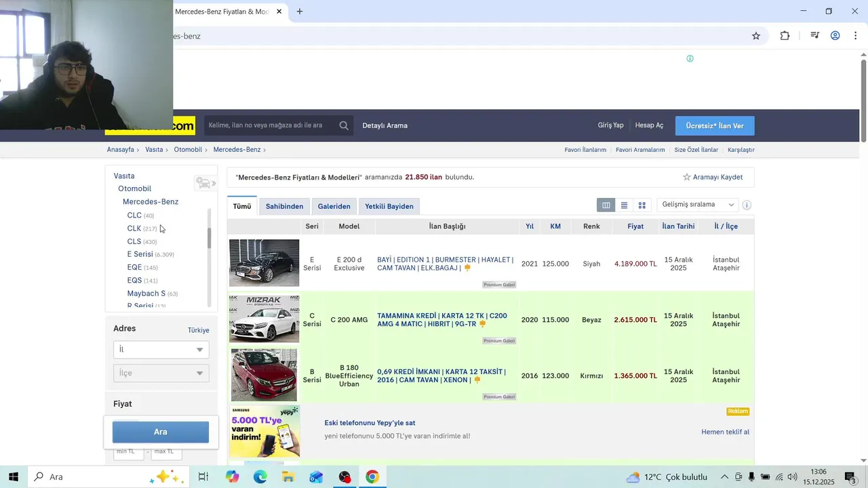Bookmark this page with the star icon
The image size is (868, 488).
756,36
